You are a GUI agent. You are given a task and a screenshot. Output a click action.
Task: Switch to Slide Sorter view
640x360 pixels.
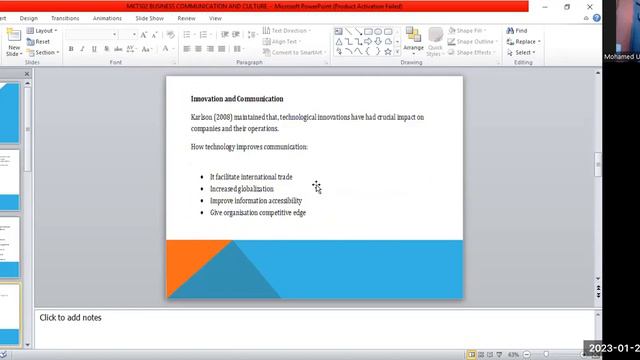click(481, 355)
